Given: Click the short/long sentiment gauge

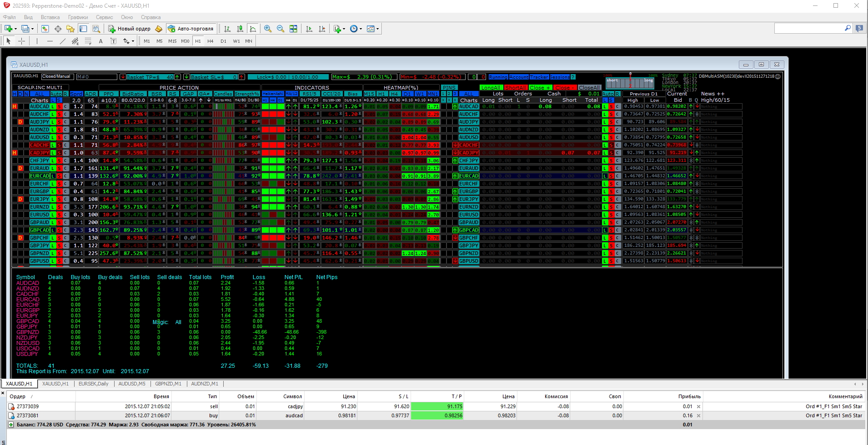Looking at the screenshot, I should [x=630, y=83].
